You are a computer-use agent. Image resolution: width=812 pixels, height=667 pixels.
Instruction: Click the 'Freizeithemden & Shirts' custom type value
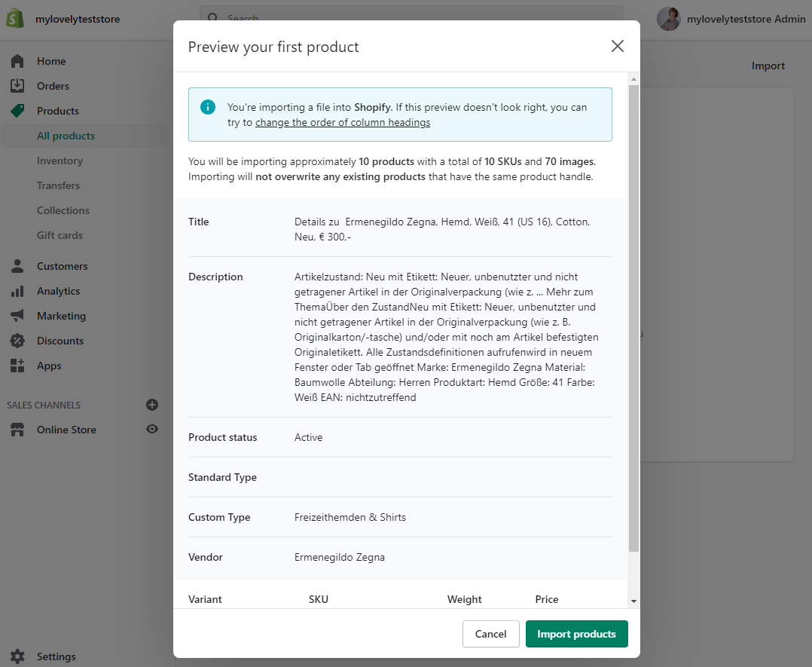[x=350, y=517]
